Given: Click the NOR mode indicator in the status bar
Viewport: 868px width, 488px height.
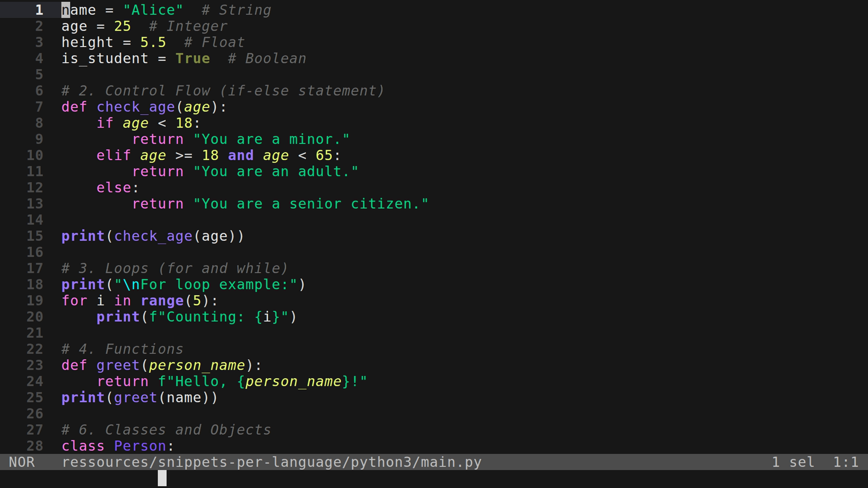Looking at the screenshot, I should point(23,462).
